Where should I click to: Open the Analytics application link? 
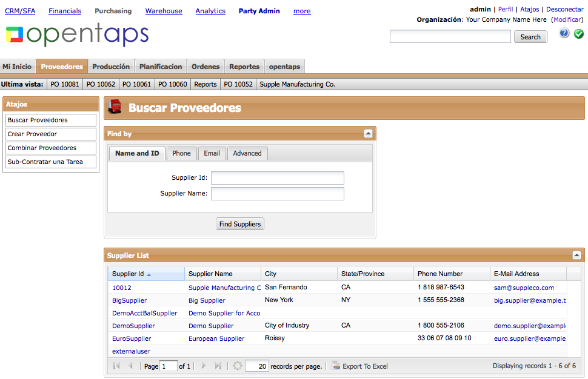210,11
